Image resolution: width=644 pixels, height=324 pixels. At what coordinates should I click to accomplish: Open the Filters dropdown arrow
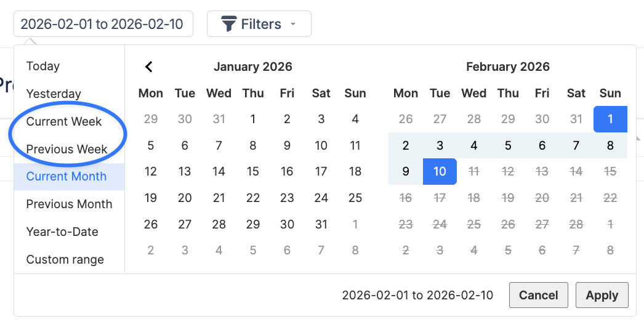tap(293, 24)
